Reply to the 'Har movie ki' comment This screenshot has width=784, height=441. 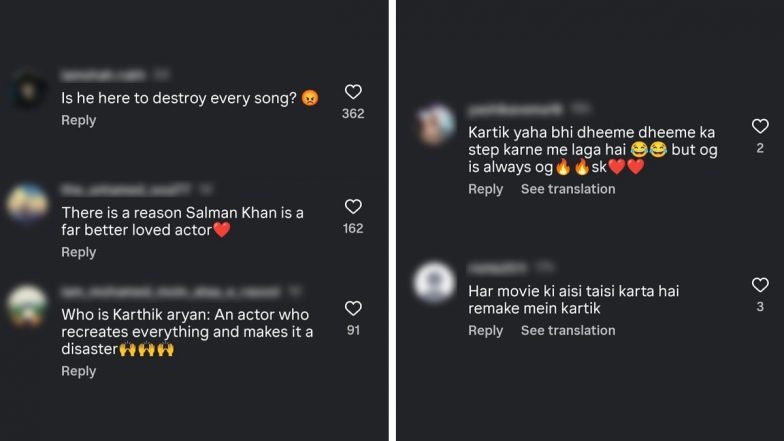coord(486,330)
